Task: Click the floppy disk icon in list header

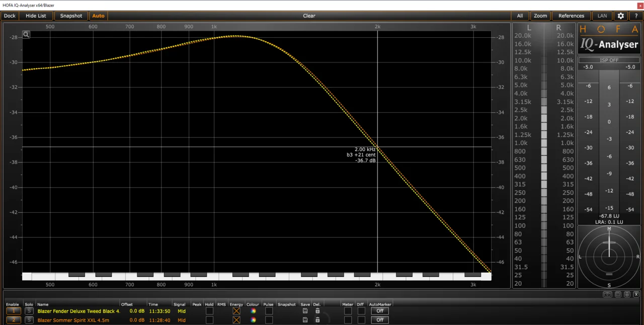Action: point(618,294)
